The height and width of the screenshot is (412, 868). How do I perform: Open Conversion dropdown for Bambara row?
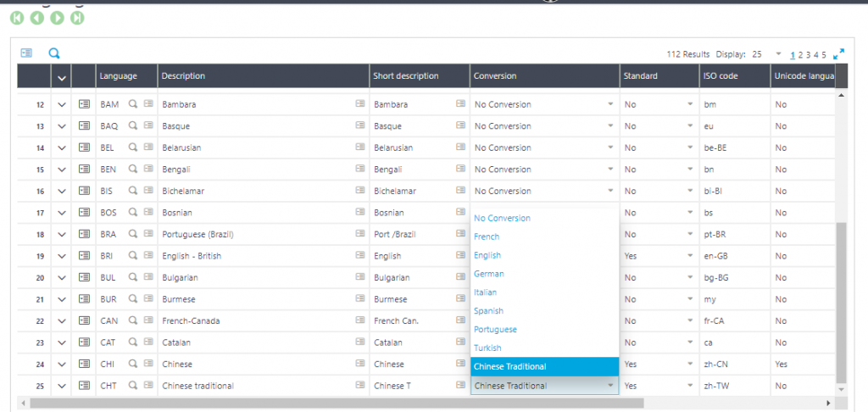coord(610,104)
